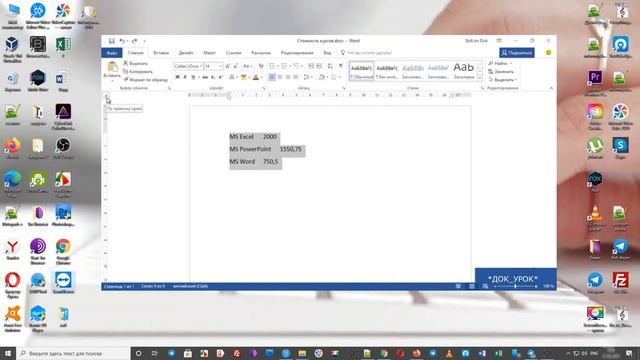The width and height of the screenshot is (640, 360).
Task: Paste clipboard contents with Вставить
Action: click(x=112, y=70)
